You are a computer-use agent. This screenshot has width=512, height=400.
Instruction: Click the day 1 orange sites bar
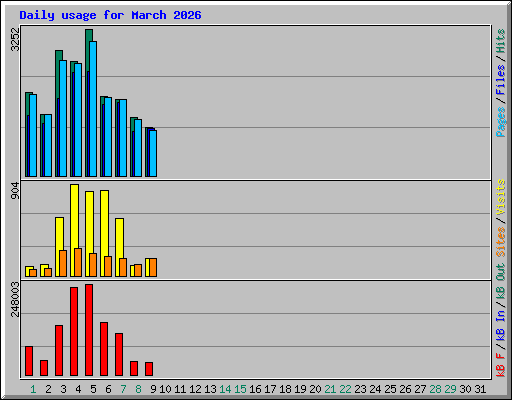tap(33, 273)
